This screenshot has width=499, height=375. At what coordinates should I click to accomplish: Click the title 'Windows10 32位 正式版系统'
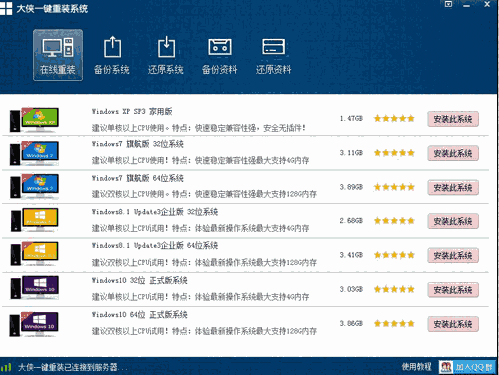point(140,280)
